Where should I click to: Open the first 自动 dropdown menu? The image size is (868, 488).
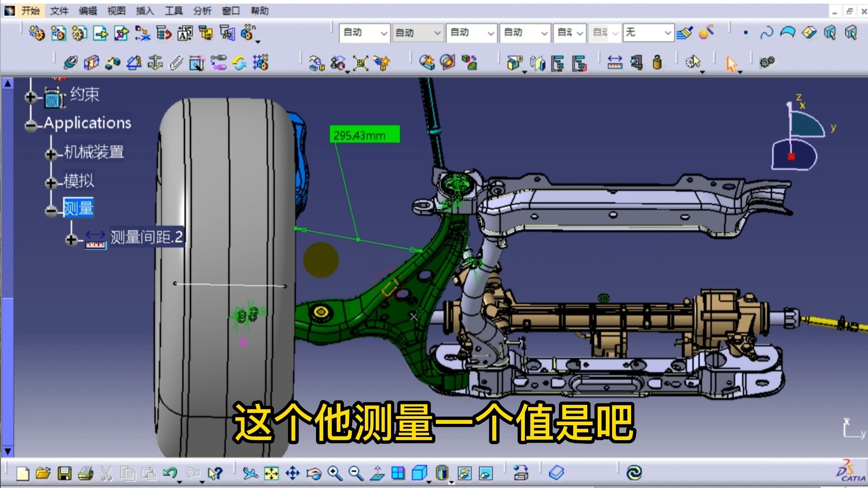pos(385,33)
